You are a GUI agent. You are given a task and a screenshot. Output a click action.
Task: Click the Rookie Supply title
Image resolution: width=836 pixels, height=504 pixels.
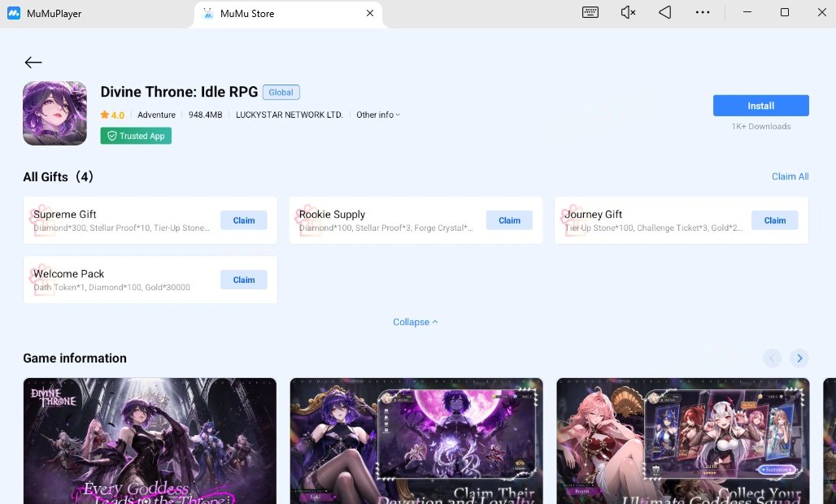[x=332, y=214]
